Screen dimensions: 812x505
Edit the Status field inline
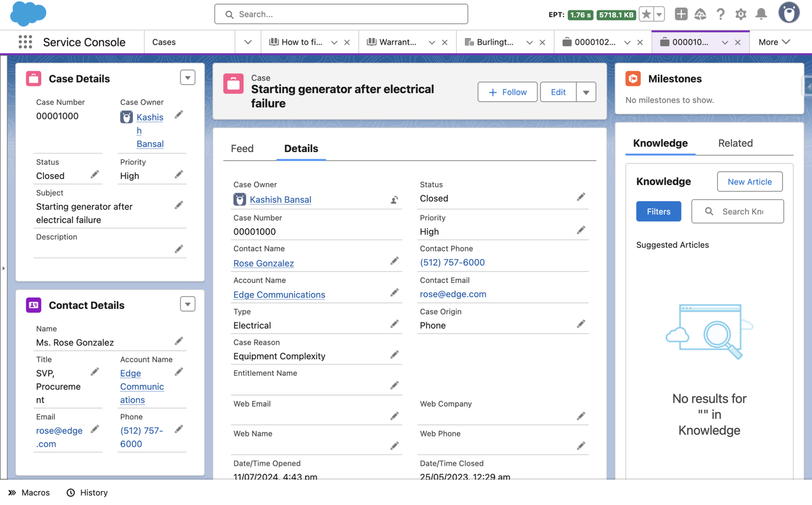point(581,197)
